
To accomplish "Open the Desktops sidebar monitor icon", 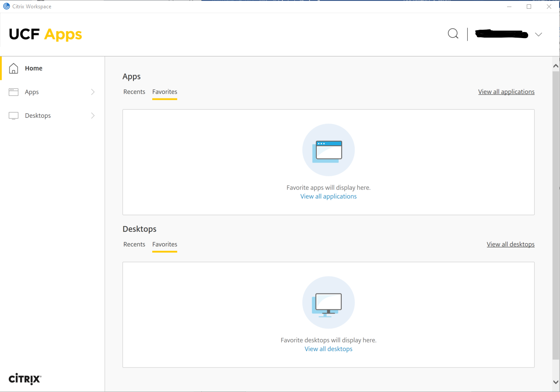I will click(14, 115).
